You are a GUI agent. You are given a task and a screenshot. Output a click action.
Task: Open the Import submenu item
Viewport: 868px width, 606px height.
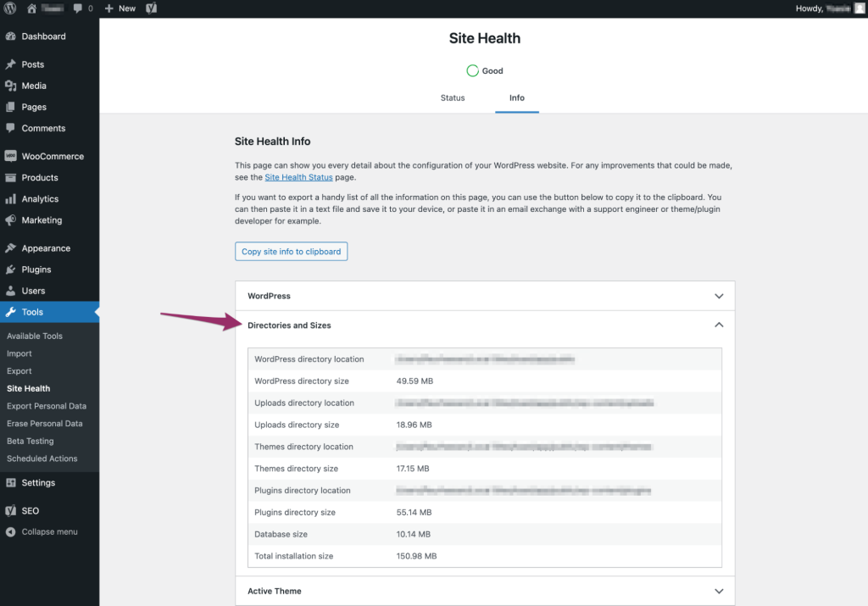coord(19,353)
